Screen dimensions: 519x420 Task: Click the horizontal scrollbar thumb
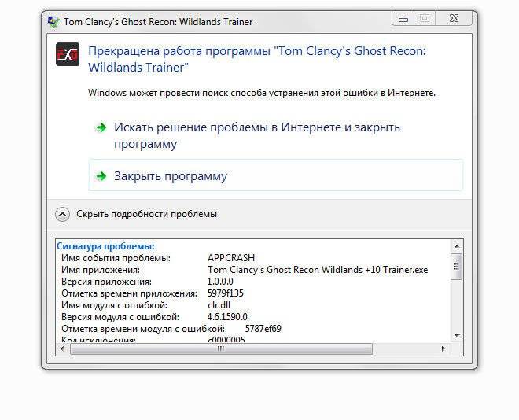point(221,349)
